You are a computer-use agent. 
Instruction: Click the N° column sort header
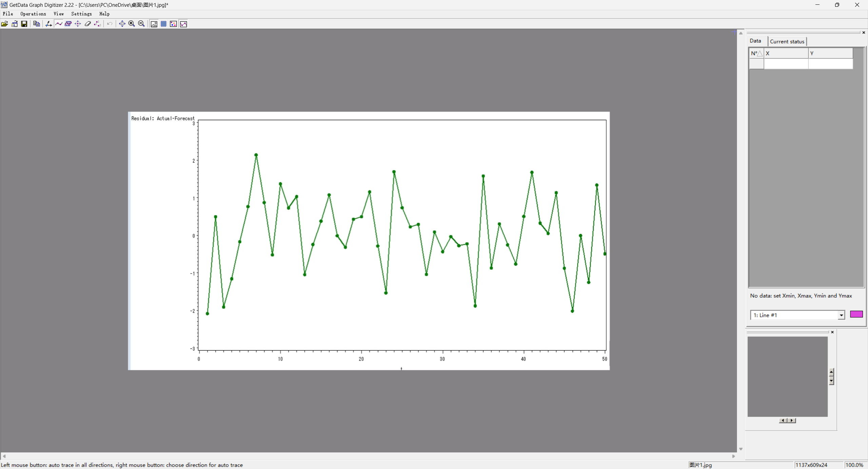756,53
